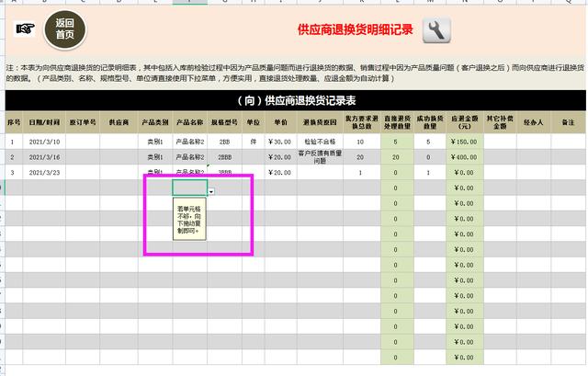588x376 pixels.
Task: Click the 直接退货处理数量 column header
Action: click(397, 122)
